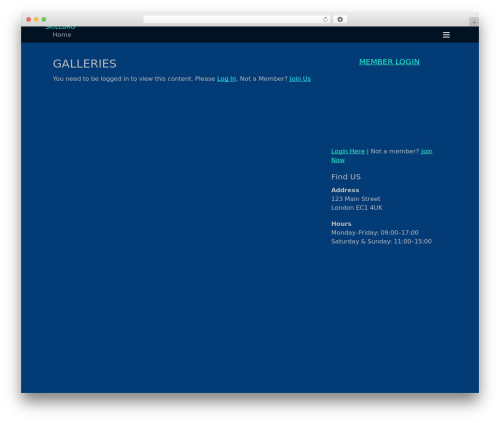The height and width of the screenshot is (423, 500).
Task: Select the GALLERIES page heading
Action: (x=85, y=64)
